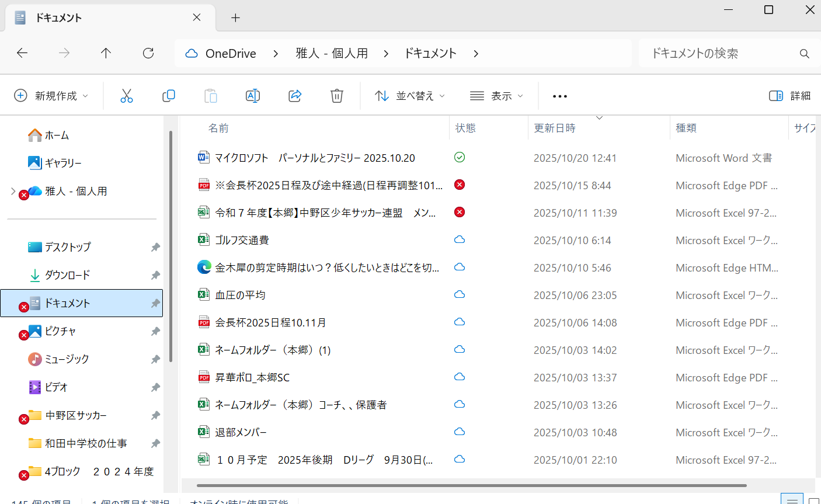Share the selected item from the toolbar
Viewport: 821px width, 504px height.
[295, 96]
